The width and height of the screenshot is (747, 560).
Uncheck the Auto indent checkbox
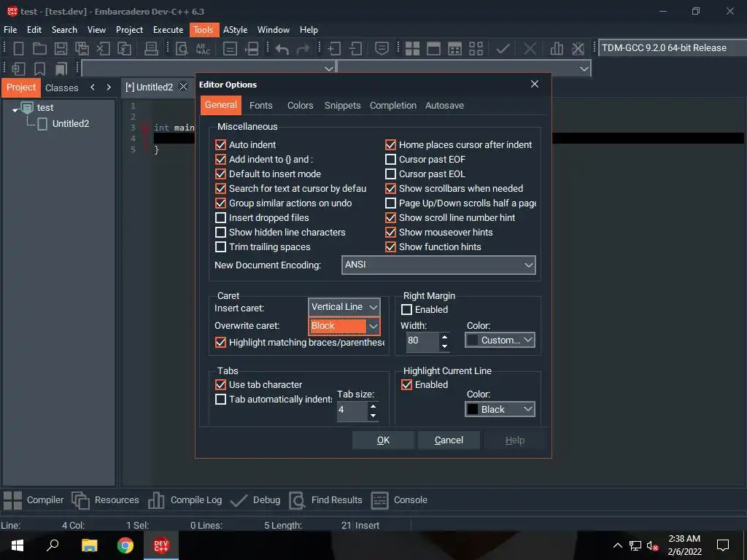[x=220, y=145]
